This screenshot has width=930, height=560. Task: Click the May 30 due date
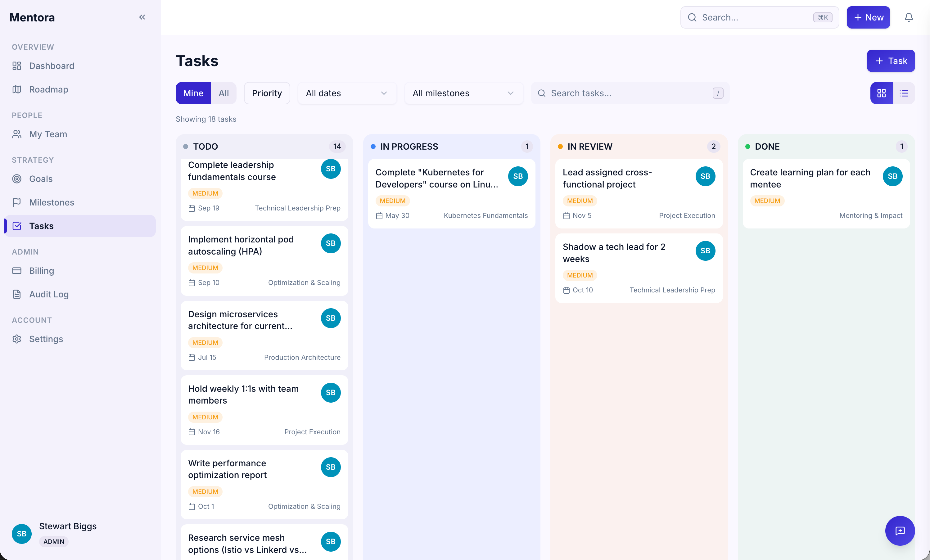coord(393,215)
